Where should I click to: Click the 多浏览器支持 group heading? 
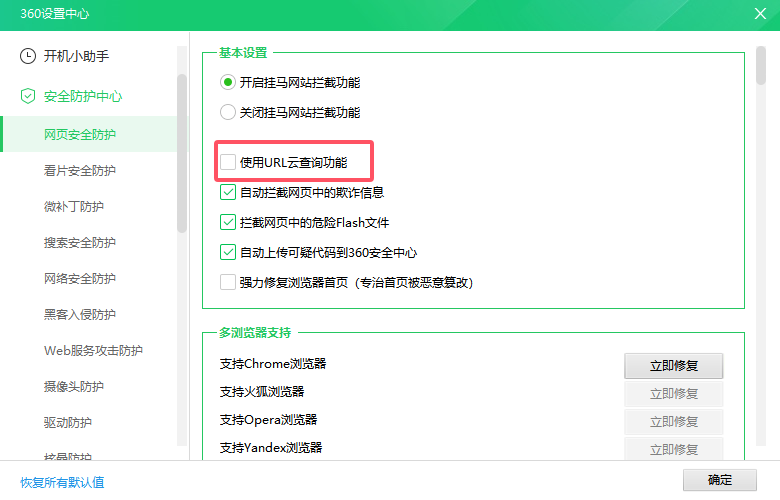pyautogui.click(x=255, y=332)
